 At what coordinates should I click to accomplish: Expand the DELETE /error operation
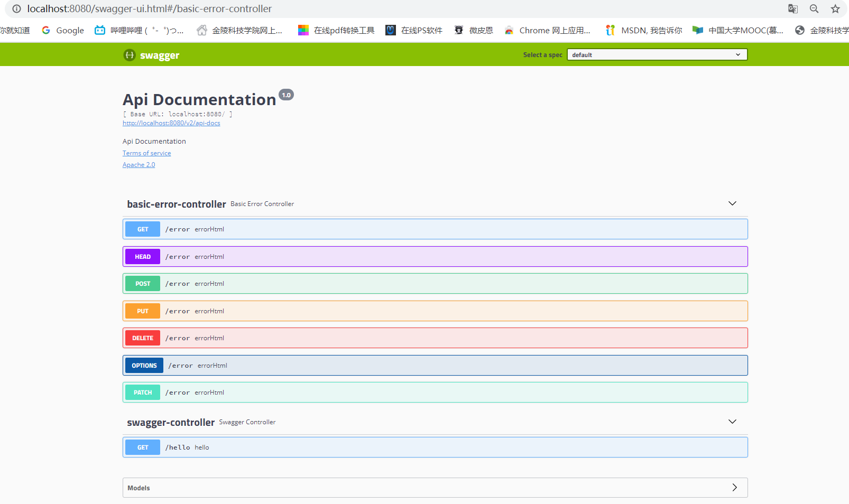click(435, 338)
